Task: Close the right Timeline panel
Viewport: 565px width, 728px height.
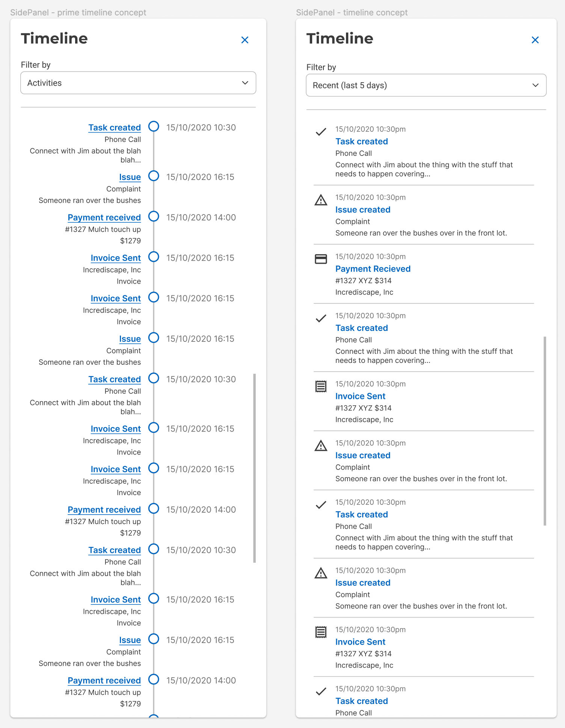Action: (535, 40)
